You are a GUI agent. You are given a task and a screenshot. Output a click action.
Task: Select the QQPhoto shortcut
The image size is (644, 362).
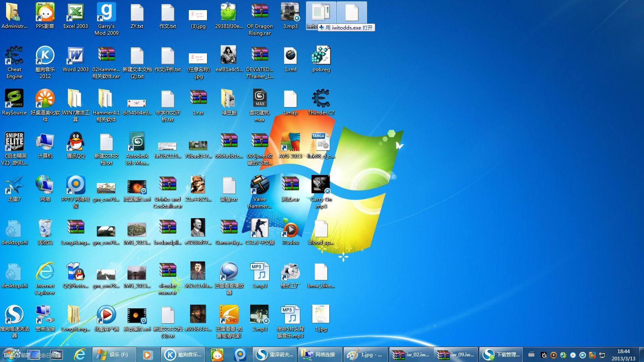pos(75,275)
